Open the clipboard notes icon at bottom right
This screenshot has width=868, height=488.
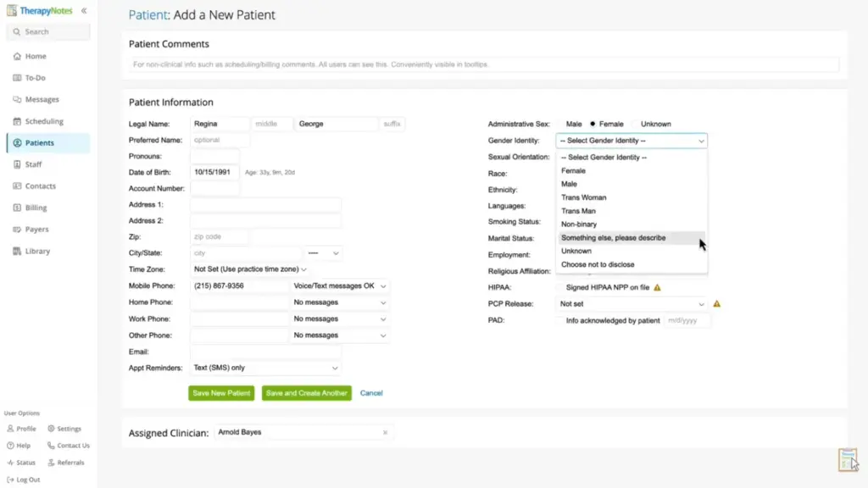tap(848, 460)
